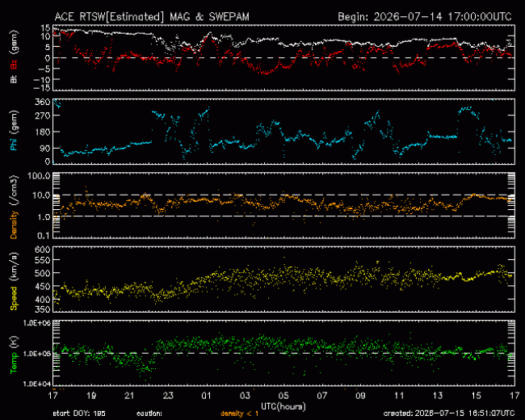Click the '15' hour tick label
Image resolution: width=525 pixels, height=420 pixels.
click(x=476, y=396)
